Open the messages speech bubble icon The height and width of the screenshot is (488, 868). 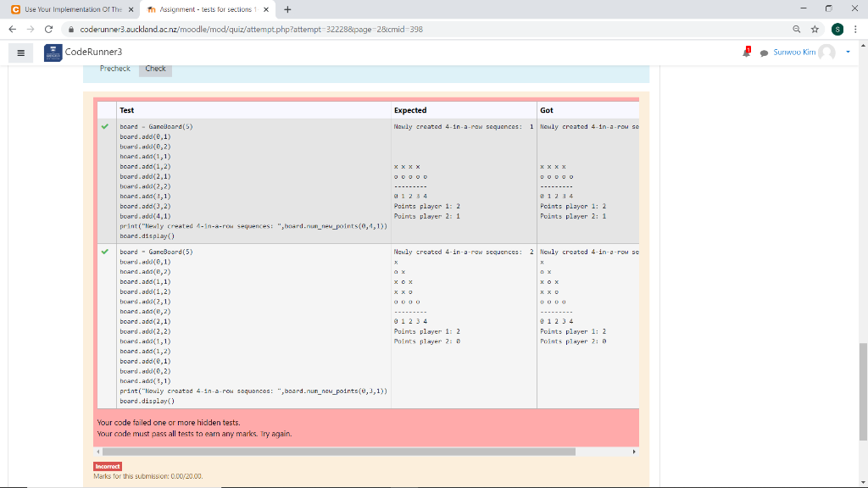(764, 53)
